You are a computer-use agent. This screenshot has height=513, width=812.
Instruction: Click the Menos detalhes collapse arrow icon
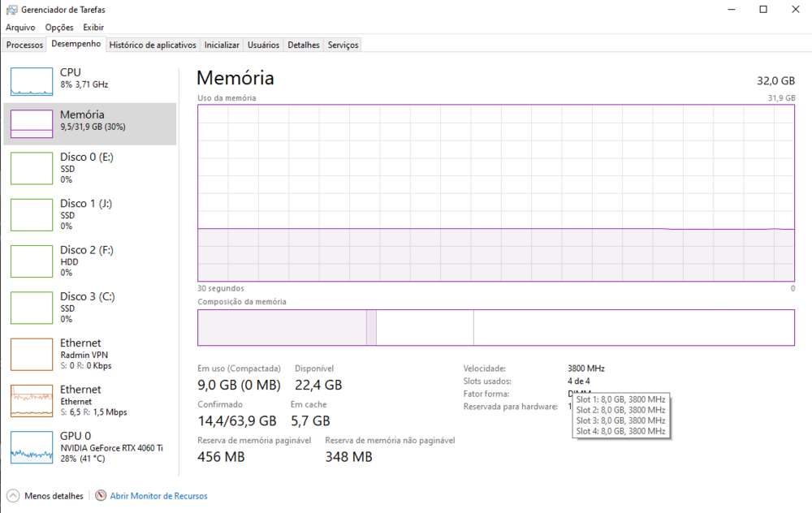tap(13, 496)
